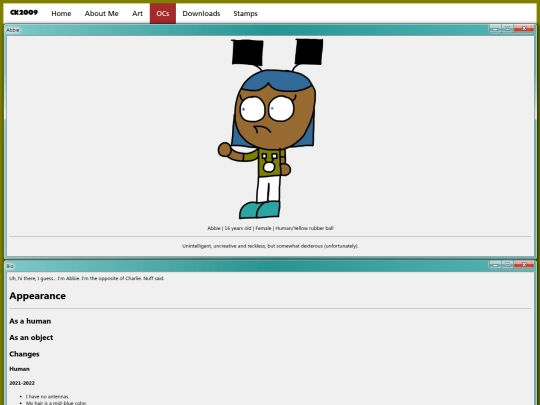Close the Abbie window
This screenshot has height=405, width=540.
[x=524, y=29]
